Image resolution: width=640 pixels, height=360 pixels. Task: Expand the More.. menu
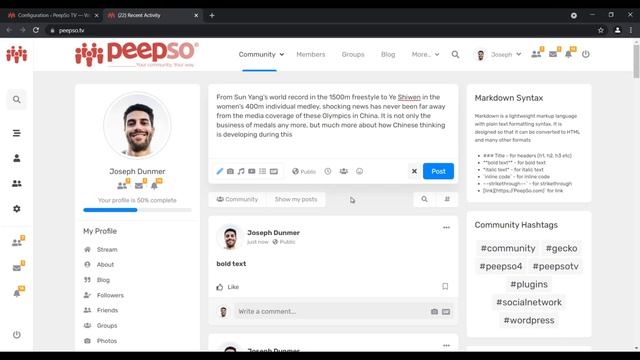point(425,54)
